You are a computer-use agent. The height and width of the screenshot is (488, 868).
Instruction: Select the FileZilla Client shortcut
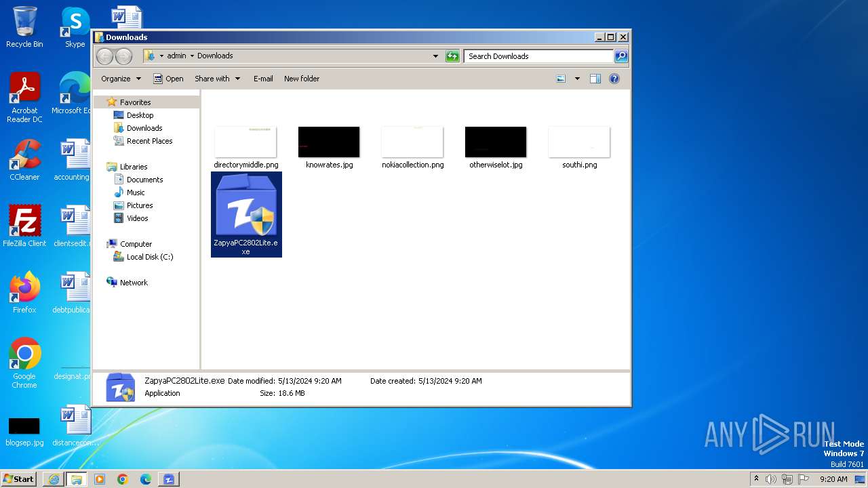pos(24,226)
